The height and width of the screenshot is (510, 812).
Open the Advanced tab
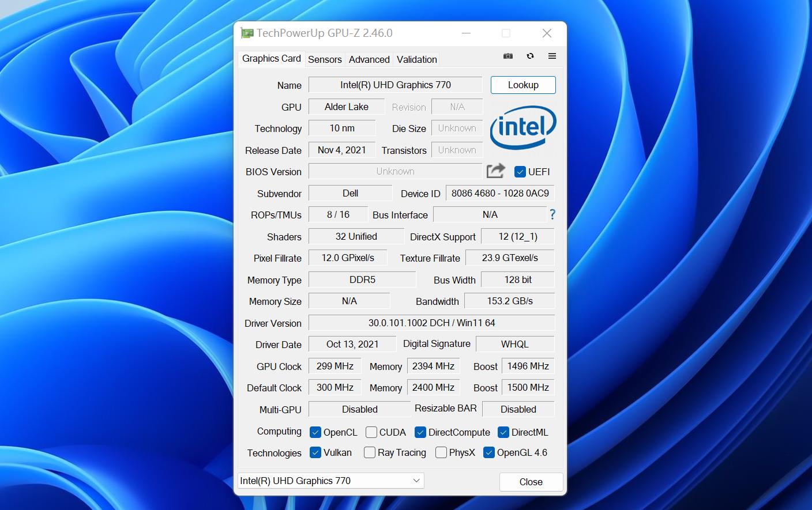[x=369, y=59]
